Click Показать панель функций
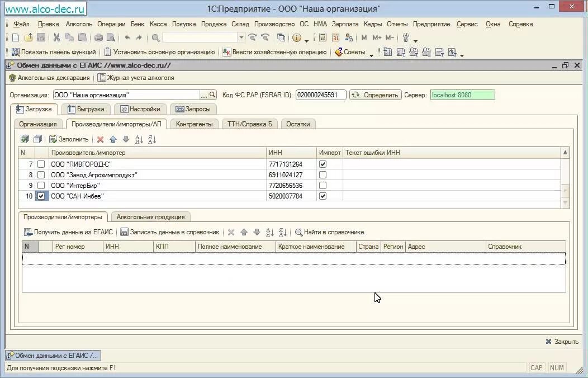The height and width of the screenshot is (378, 588). 54,52
